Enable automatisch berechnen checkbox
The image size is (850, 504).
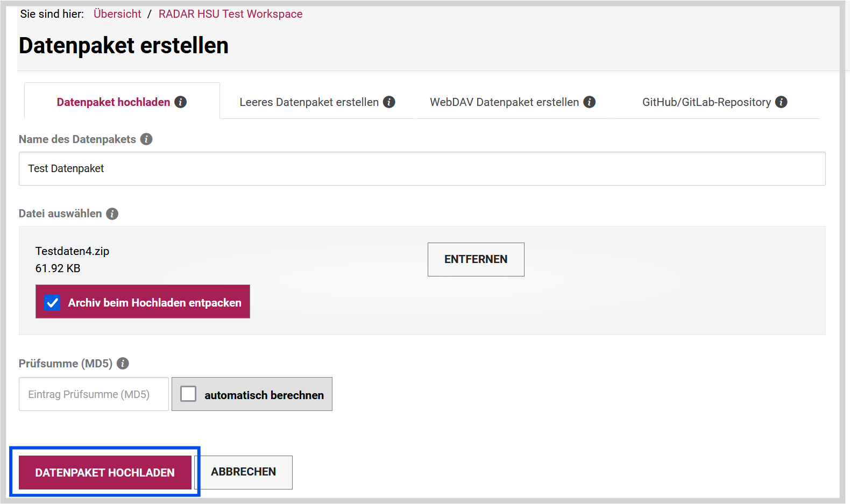point(188,394)
